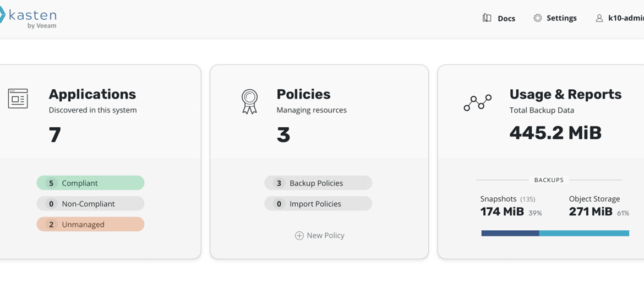644x282 pixels.
Task: Select the Compliant applications filter
Action: coord(90,183)
